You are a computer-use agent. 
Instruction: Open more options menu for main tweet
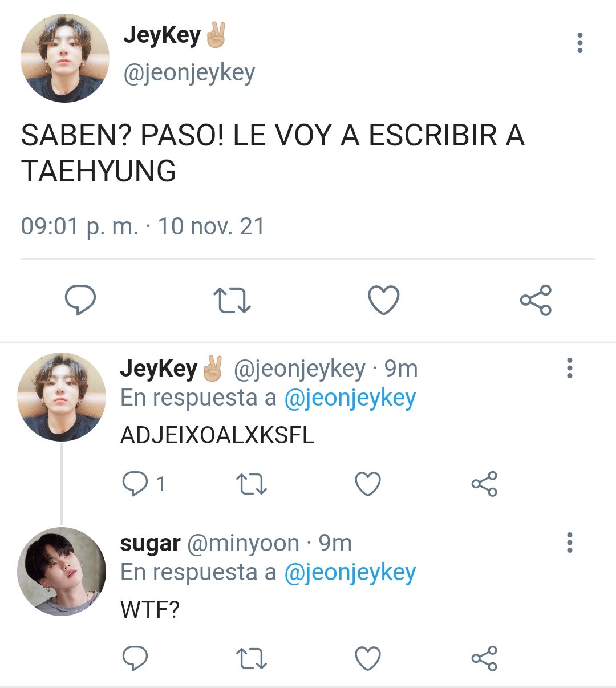pyautogui.click(x=580, y=43)
